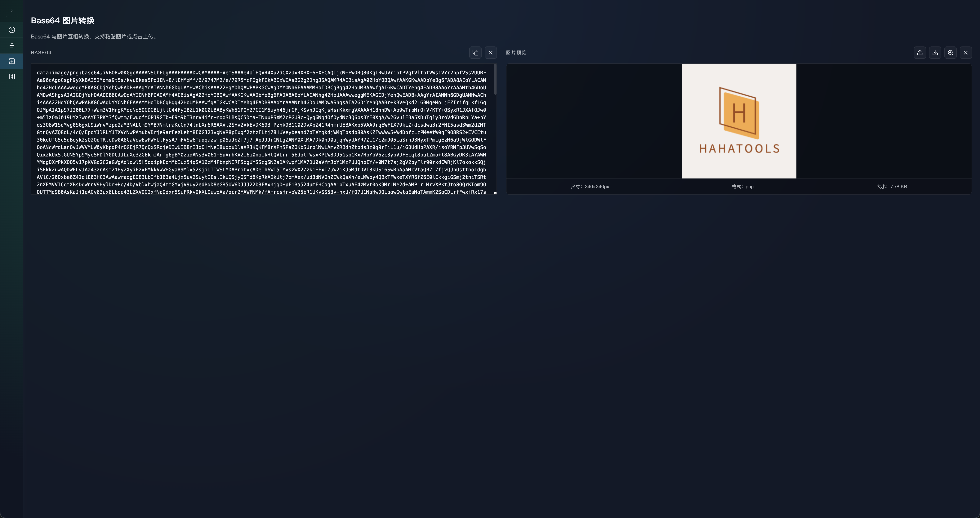The image size is (980, 518).
Task: Open the text lines tool in sidebar
Action: pyautogui.click(x=12, y=45)
